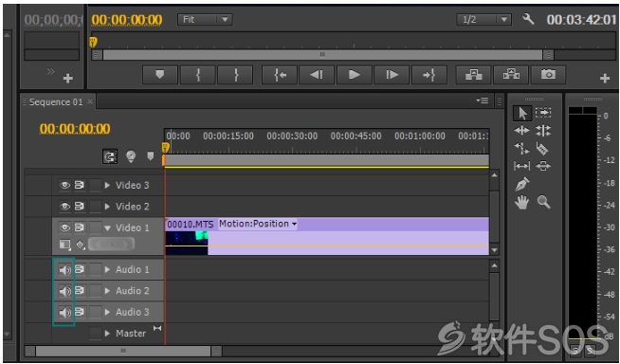
Task: Expand the Video 2 track
Action: point(107,207)
